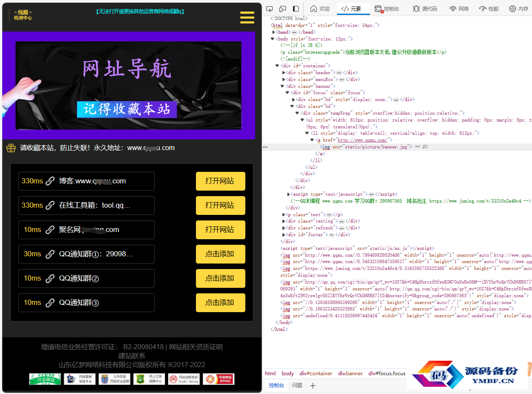Collapse the div#container node
Image resolution: width=532 pixels, height=394 pixels.
278,66
